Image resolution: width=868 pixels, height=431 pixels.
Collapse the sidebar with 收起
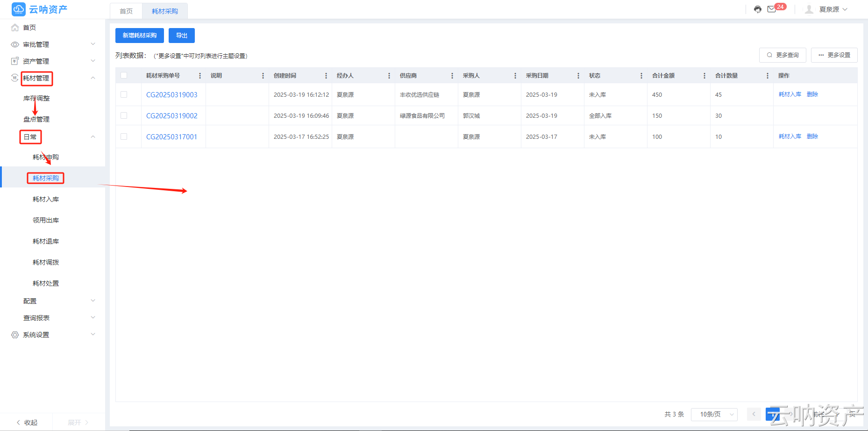click(x=27, y=423)
